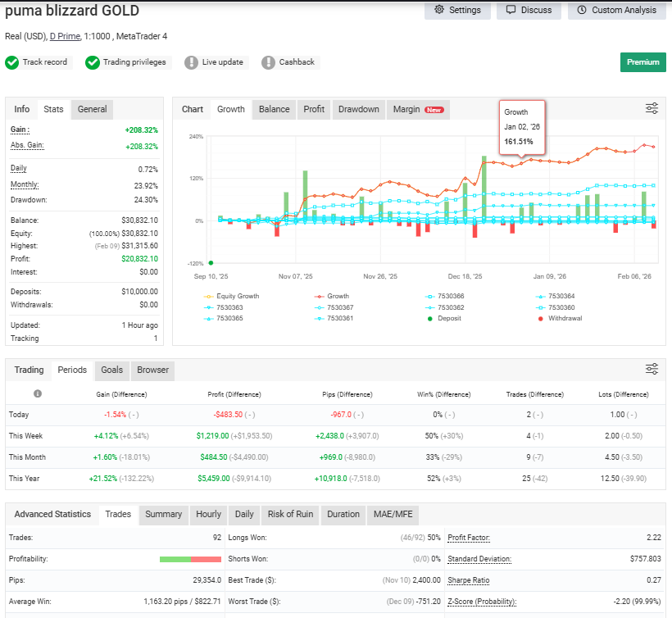Screen dimensions: 672x618
Task: Open Custom Analysis
Action: tap(617, 10)
